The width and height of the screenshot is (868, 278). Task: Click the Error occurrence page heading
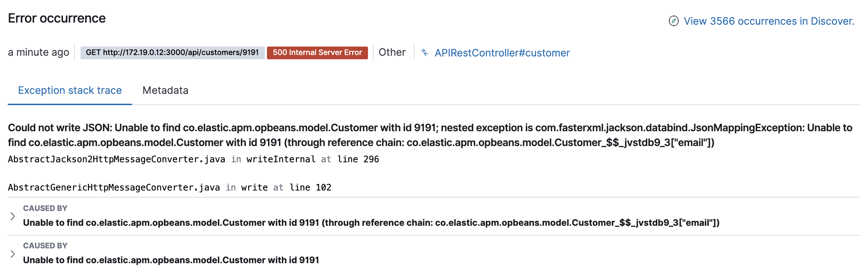57,18
